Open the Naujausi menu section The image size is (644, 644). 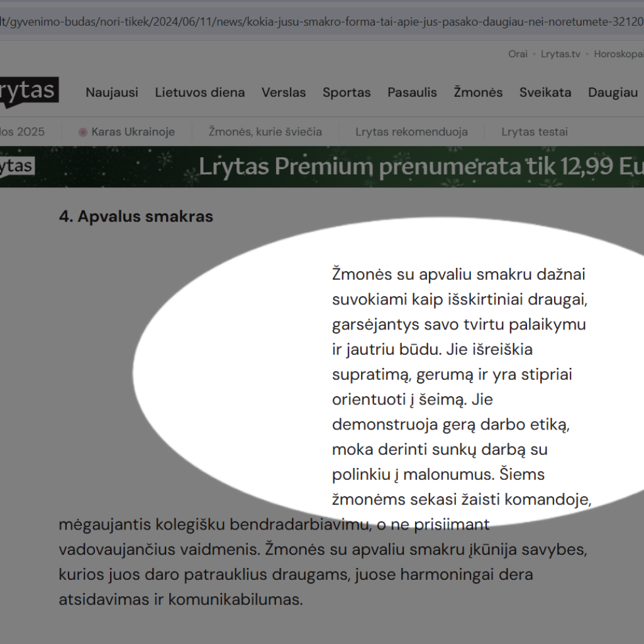[112, 92]
